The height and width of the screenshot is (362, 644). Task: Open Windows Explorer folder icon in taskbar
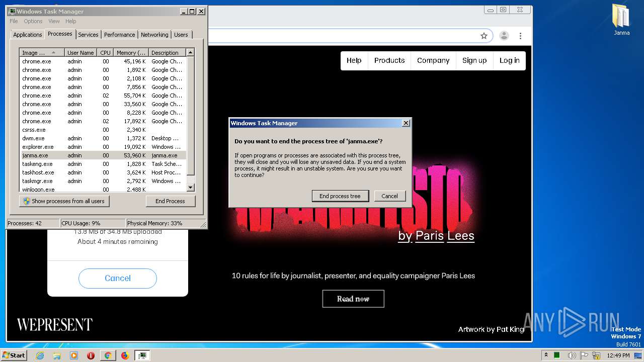point(57,355)
